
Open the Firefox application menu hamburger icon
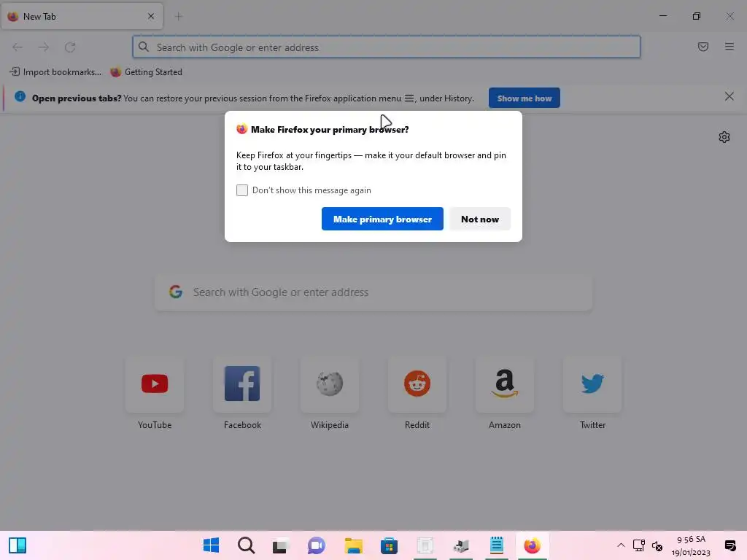pos(729,47)
